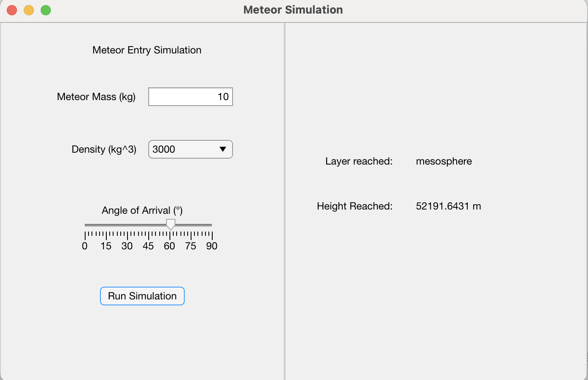Click the 'Meteor Simulation' window title
The height and width of the screenshot is (380, 588).
tap(293, 10)
